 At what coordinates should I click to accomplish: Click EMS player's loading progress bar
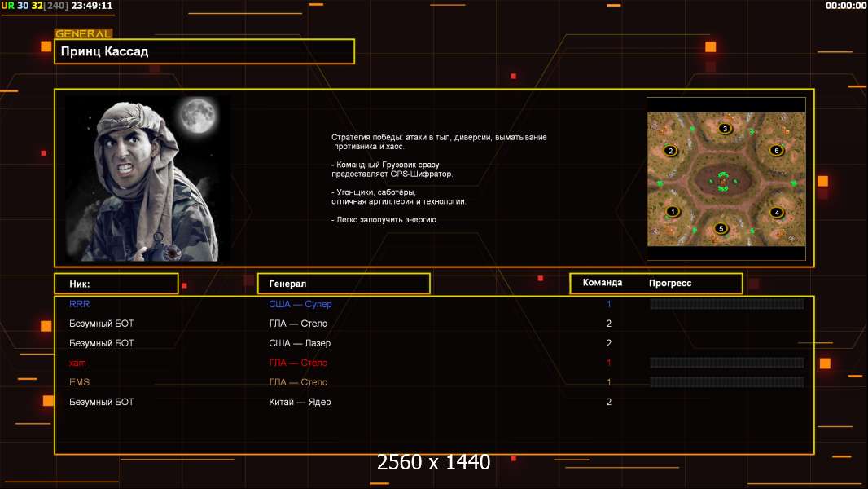tap(726, 382)
